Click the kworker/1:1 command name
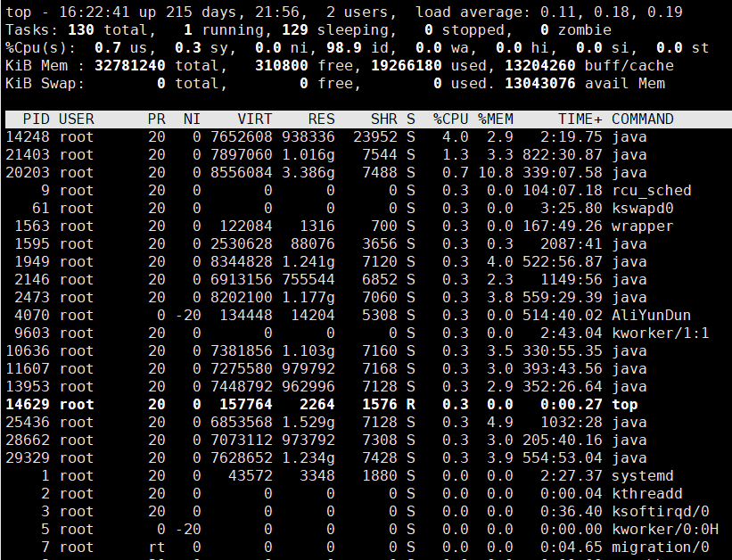This screenshot has height=560, width=732. tap(660, 333)
